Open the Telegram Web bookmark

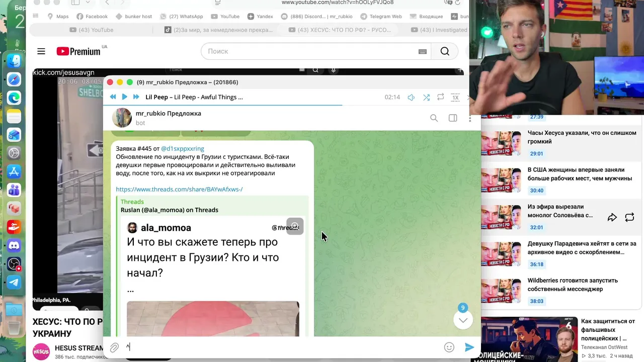pyautogui.click(x=381, y=17)
